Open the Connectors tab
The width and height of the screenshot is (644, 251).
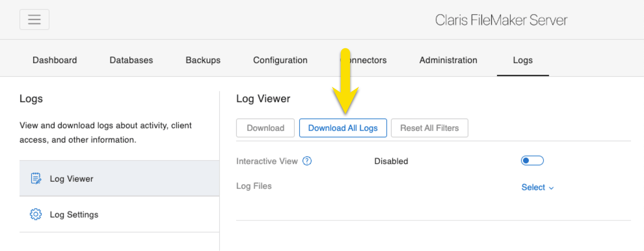coord(363,60)
